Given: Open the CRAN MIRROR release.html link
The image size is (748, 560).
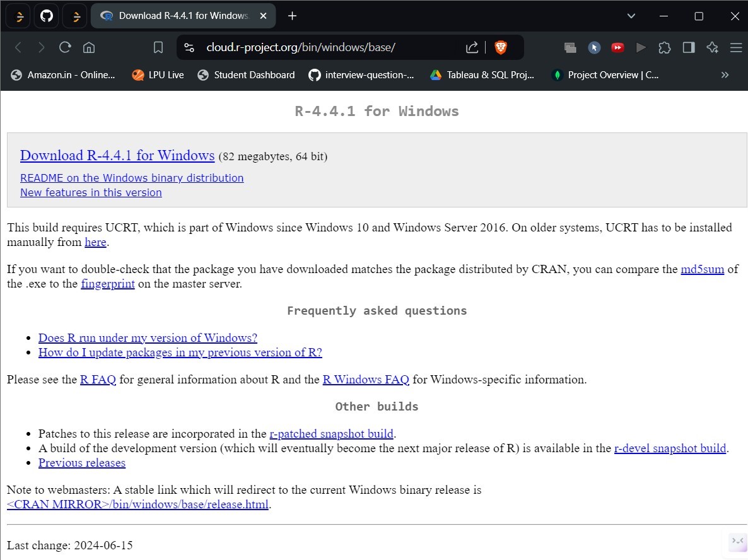Looking at the screenshot, I should click(x=138, y=505).
